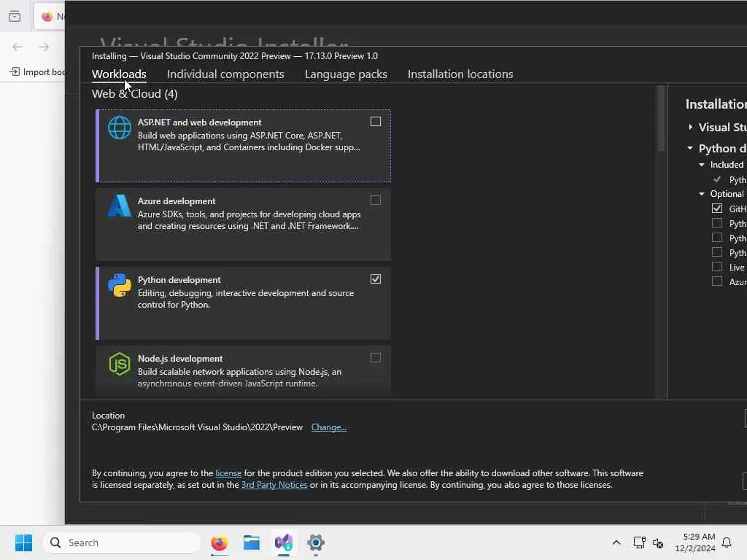Check the optional component below GitH
Screen dimensions: 747x560
click(x=717, y=223)
